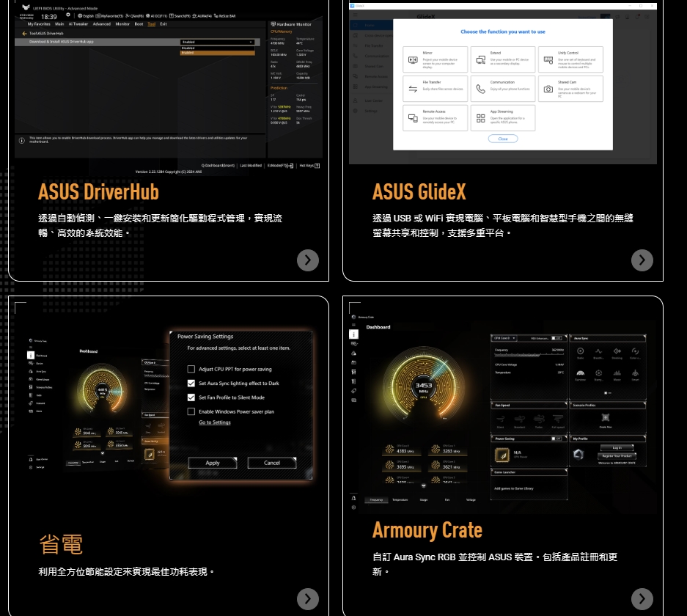Choose highlighted Enabled option in dropdown list
Viewport: 687px width, 616px height.
point(217,53)
